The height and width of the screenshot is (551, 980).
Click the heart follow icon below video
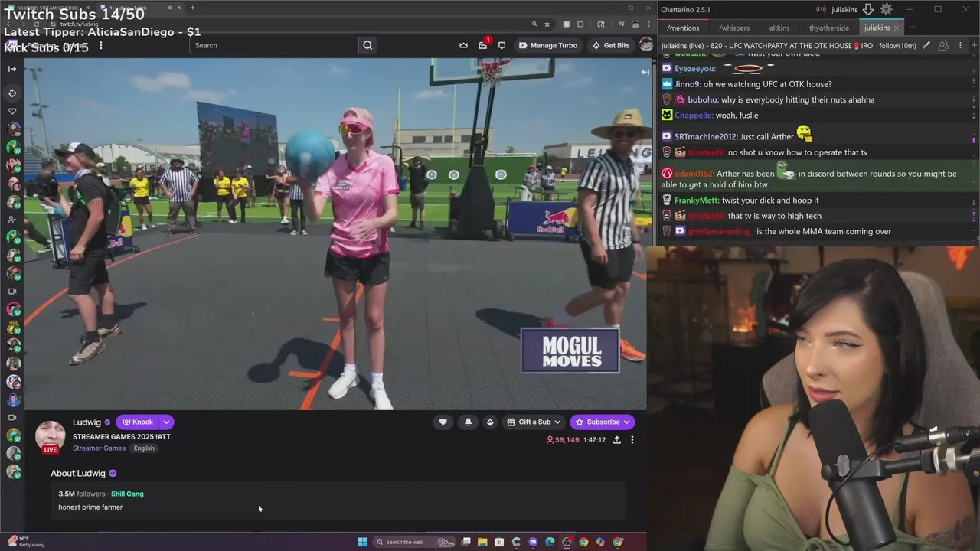443,422
